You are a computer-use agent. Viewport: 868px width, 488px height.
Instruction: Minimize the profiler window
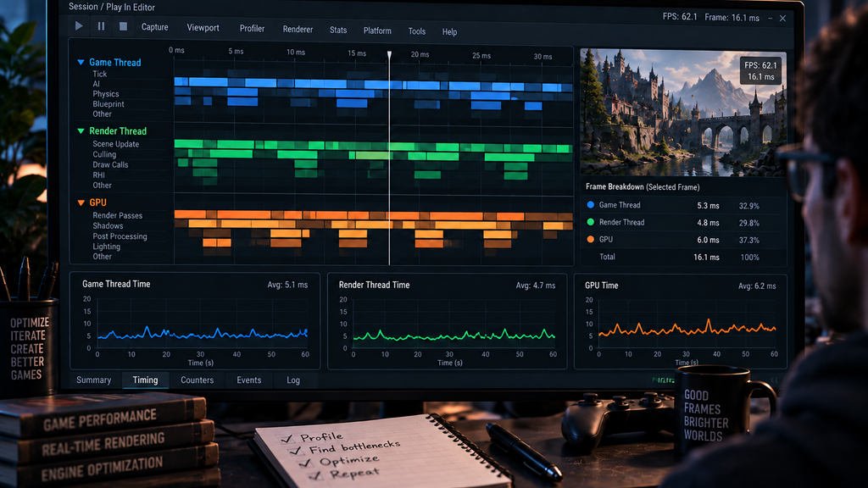coord(770,19)
